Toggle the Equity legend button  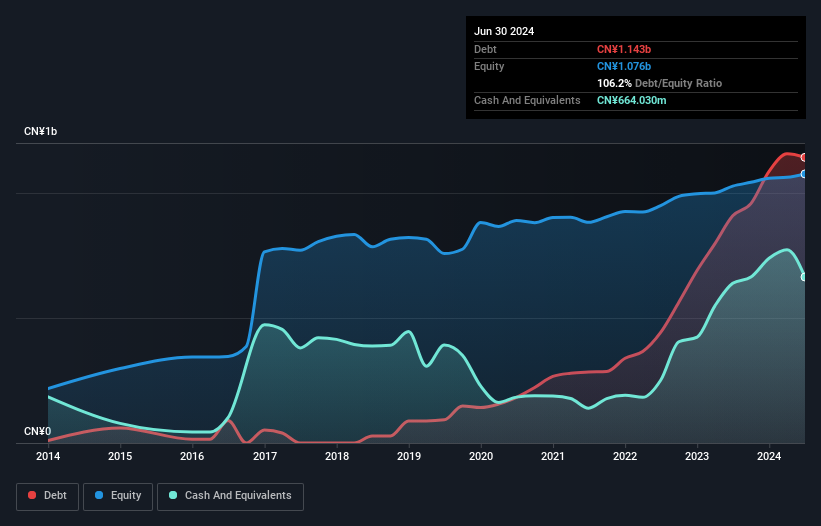coord(118,496)
